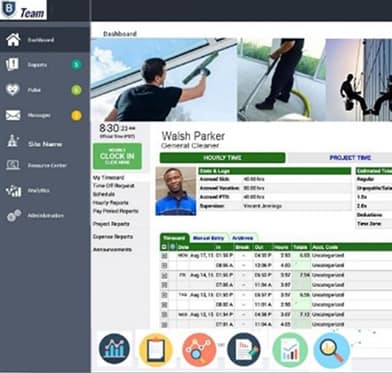The height and width of the screenshot is (373, 392).
Task: Open Analytics in the left sidebar
Action: point(39,190)
